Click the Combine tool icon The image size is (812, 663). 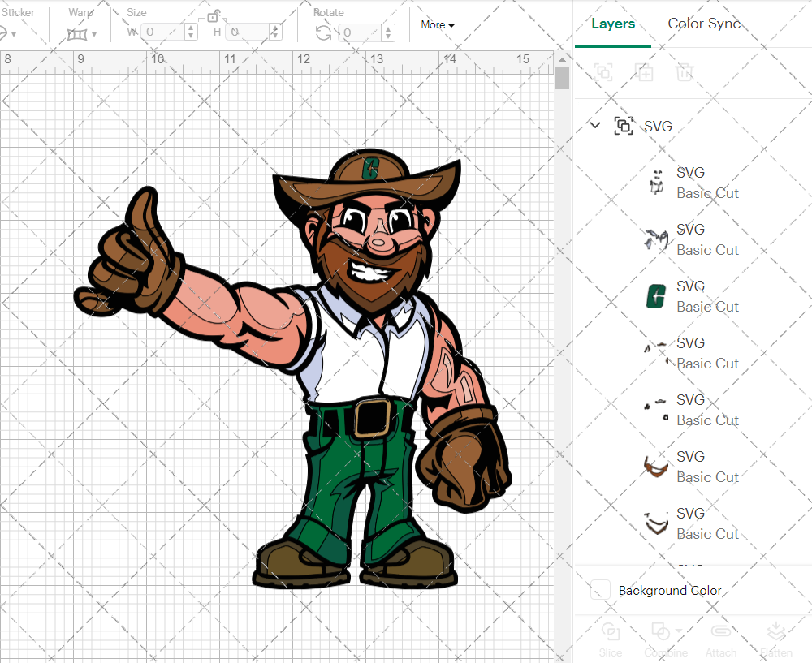click(661, 631)
